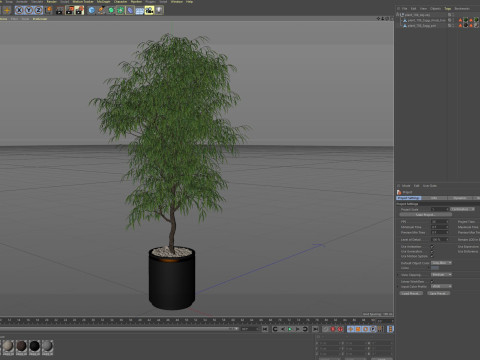Toggle the Z axis lock
Screen dimensions: 480x360
38,10
